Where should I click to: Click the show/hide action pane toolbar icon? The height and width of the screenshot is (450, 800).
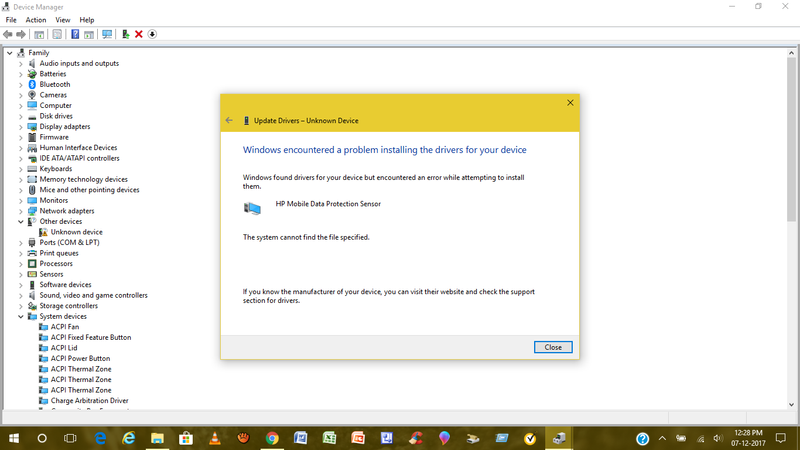coord(89,34)
